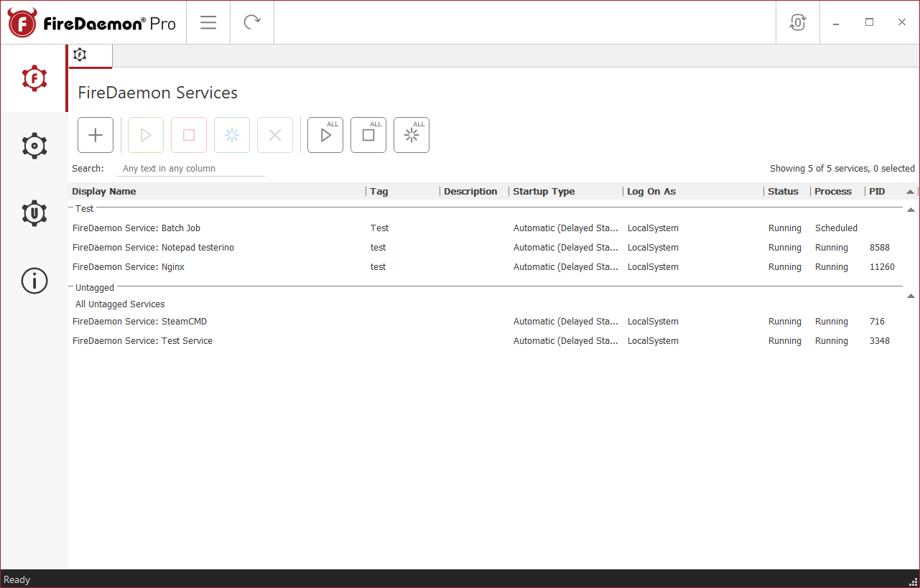Click the Untagged group header label

pos(95,288)
